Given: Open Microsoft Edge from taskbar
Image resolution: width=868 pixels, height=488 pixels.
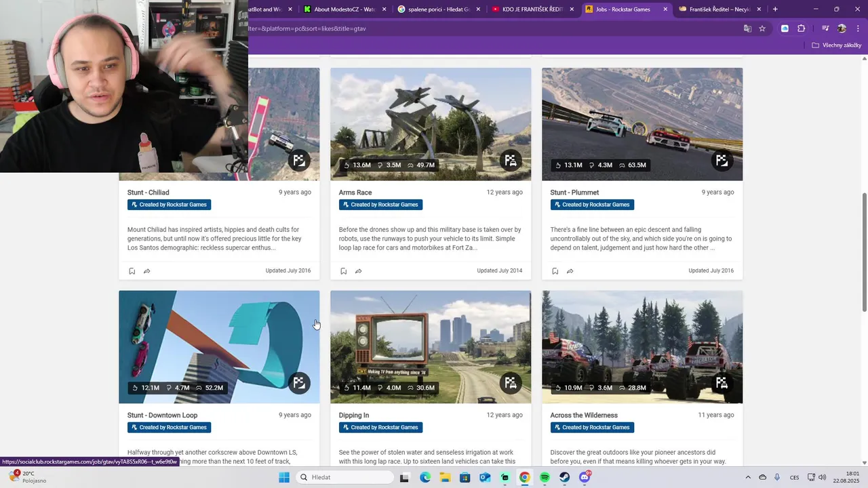Looking at the screenshot, I should 425,477.
